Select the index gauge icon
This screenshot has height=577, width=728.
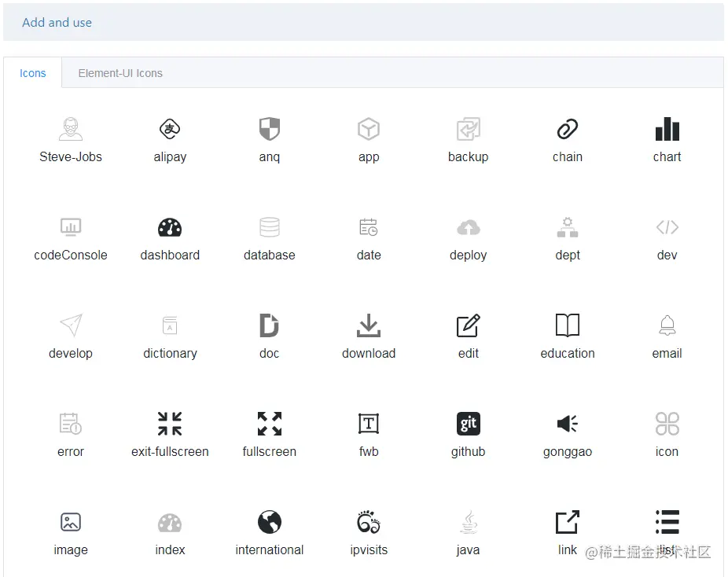[x=170, y=523]
